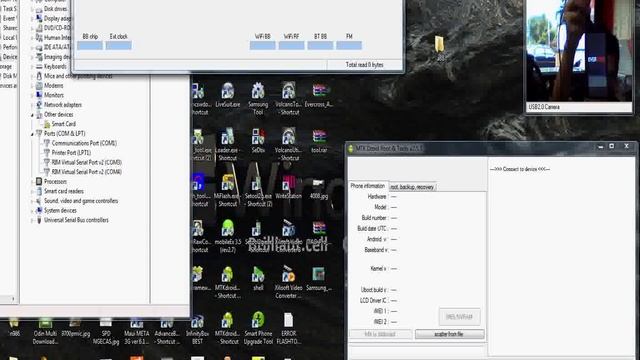Collapse the Ports (COM & LPT) node

[33, 133]
